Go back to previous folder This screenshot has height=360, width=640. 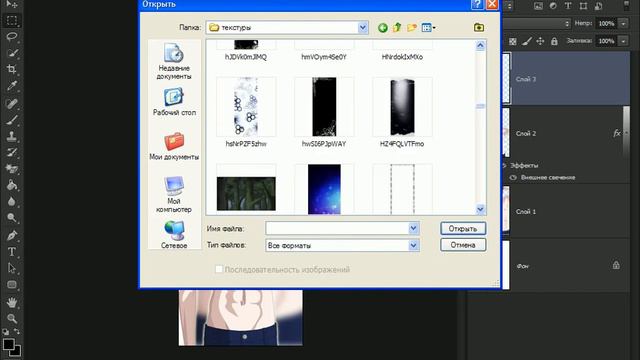coord(382,28)
